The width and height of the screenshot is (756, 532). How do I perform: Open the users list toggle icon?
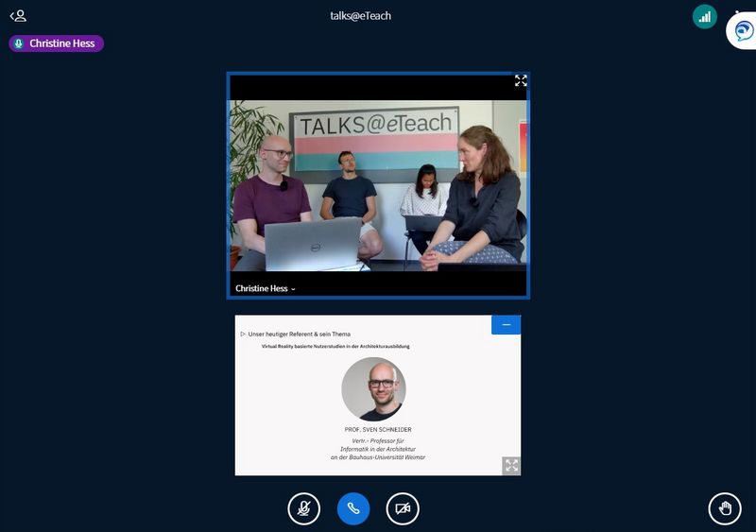18,16
